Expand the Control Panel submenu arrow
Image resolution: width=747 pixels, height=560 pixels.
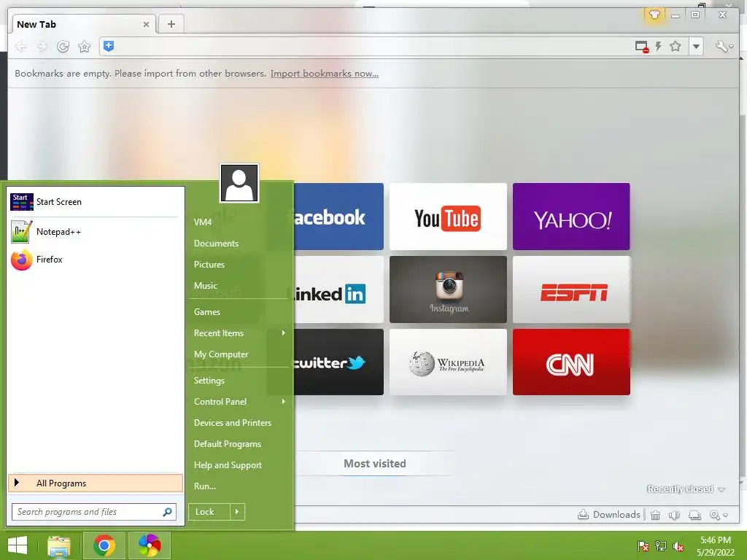point(284,402)
